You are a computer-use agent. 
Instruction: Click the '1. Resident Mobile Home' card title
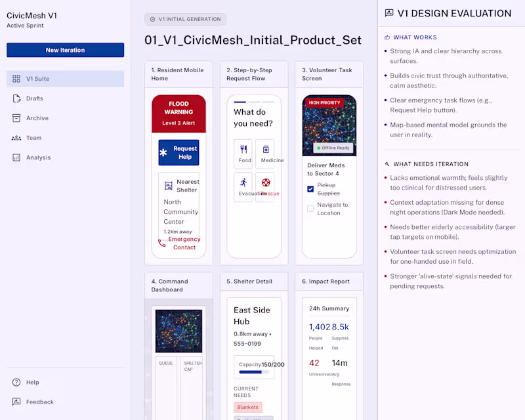point(177,74)
